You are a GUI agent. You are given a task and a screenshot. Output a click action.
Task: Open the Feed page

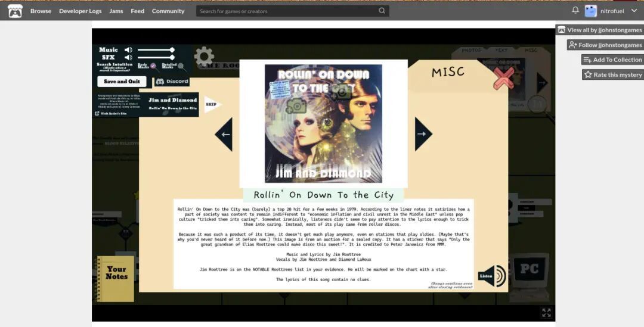point(138,11)
